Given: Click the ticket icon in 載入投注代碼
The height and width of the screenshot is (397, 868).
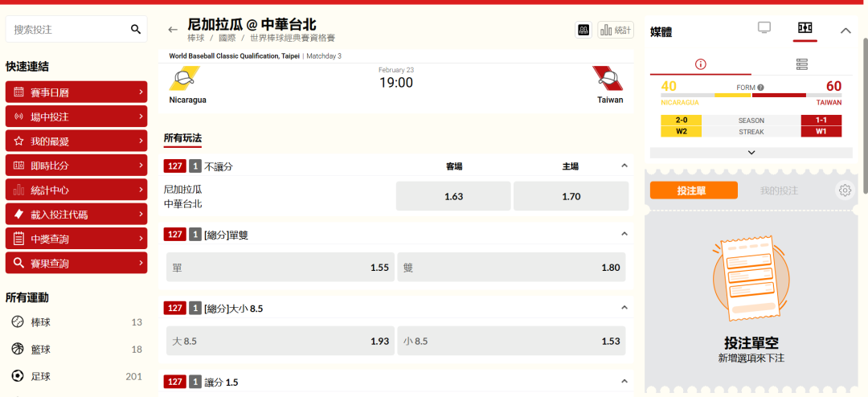Looking at the screenshot, I should 18,215.
